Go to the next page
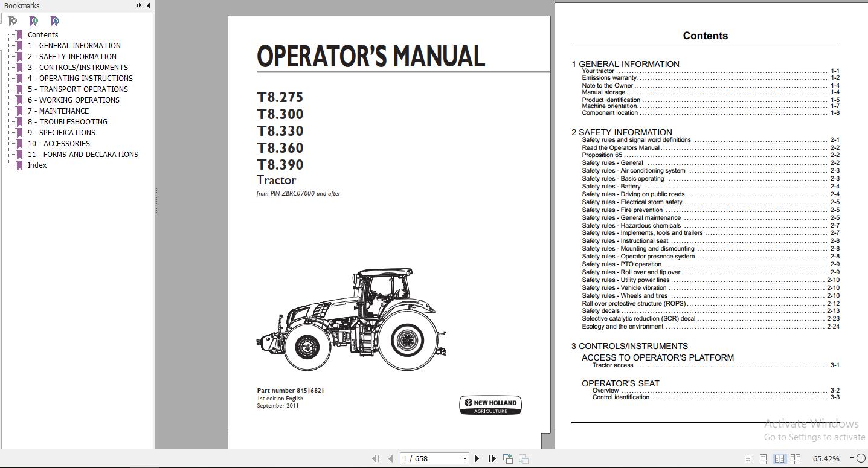The width and height of the screenshot is (868, 468). click(477, 459)
